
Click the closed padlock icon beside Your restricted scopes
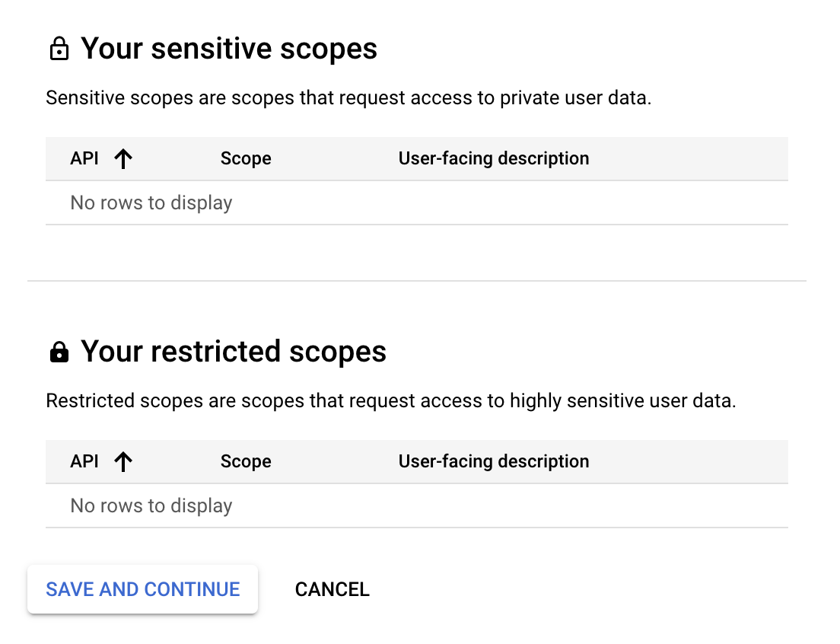click(x=59, y=351)
